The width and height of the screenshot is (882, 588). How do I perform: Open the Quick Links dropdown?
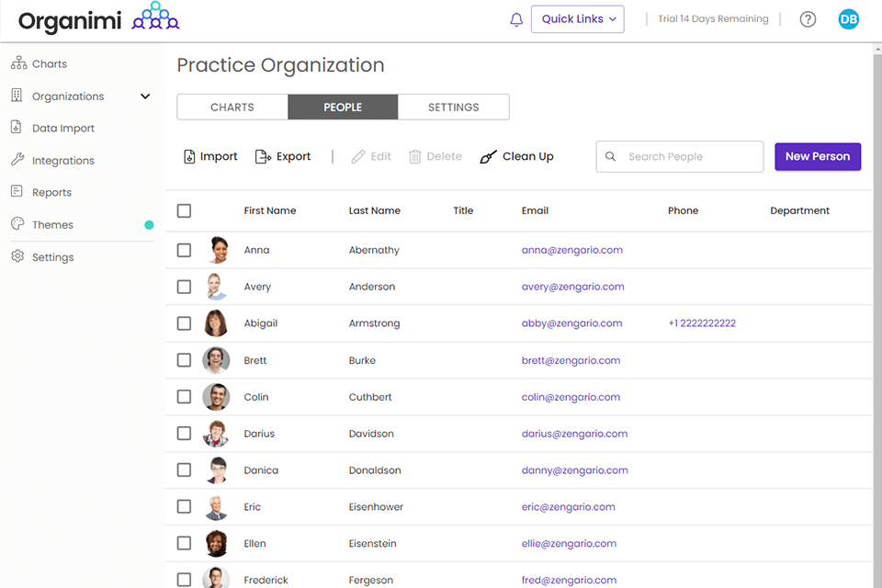click(578, 19)
